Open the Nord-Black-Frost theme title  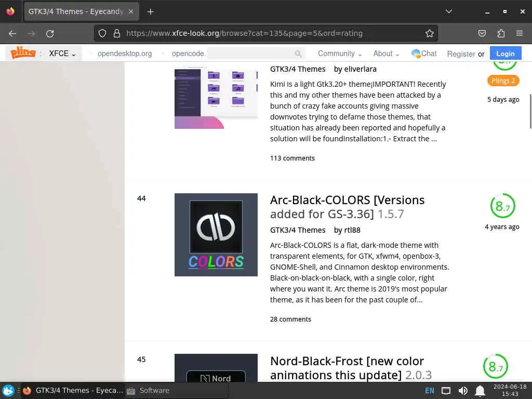pyautogui.click(x=351, y=368)
